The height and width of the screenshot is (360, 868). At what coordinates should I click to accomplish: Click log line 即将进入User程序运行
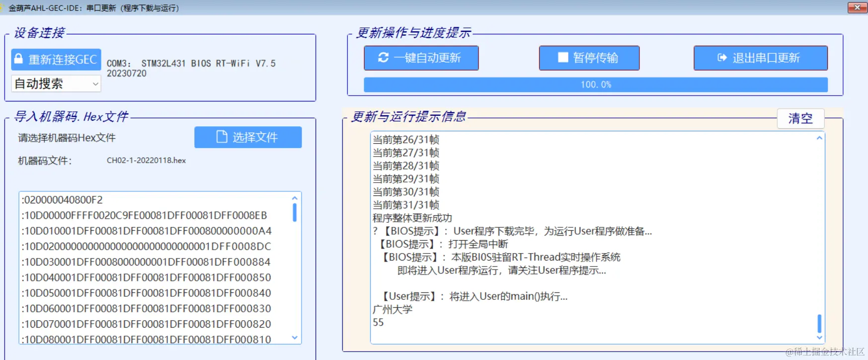[x=501, y=270]
